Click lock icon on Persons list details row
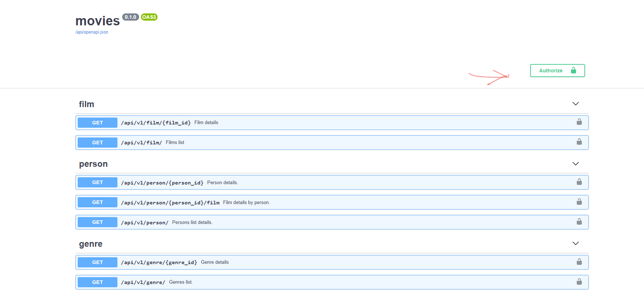This screenshot has height=305, width=644. click(x=579, y=222)
